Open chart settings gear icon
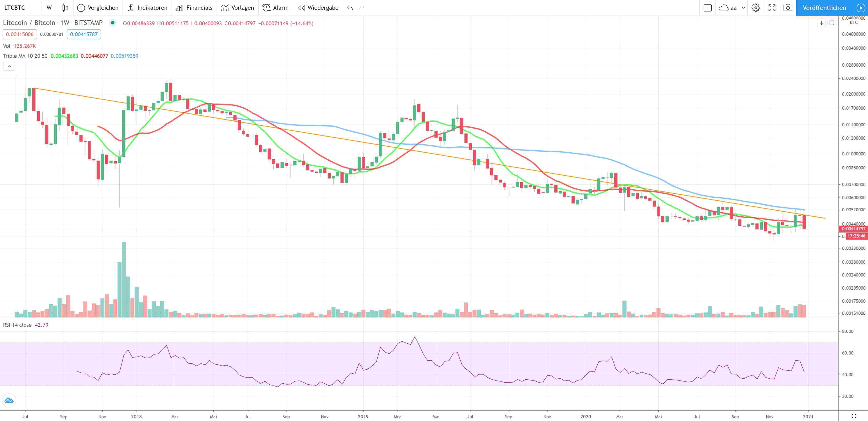This screenshot has width=868, height=421. (756, 8)
